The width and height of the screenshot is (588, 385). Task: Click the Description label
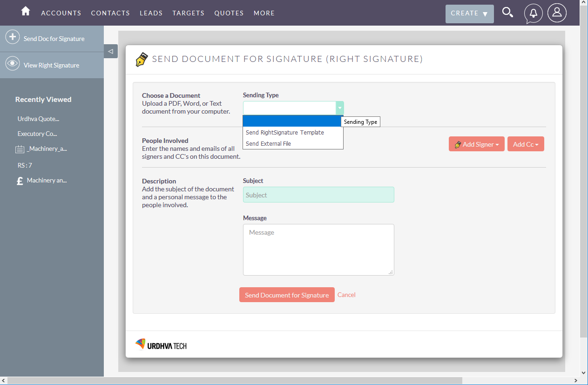[159, 181]
